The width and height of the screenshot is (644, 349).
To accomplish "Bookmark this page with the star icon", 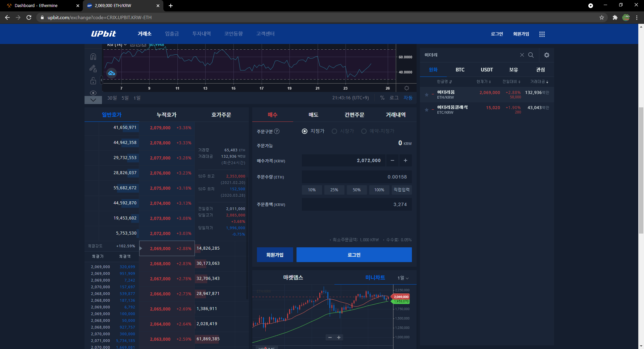I will pyautogui.click(x=602, y=17).
